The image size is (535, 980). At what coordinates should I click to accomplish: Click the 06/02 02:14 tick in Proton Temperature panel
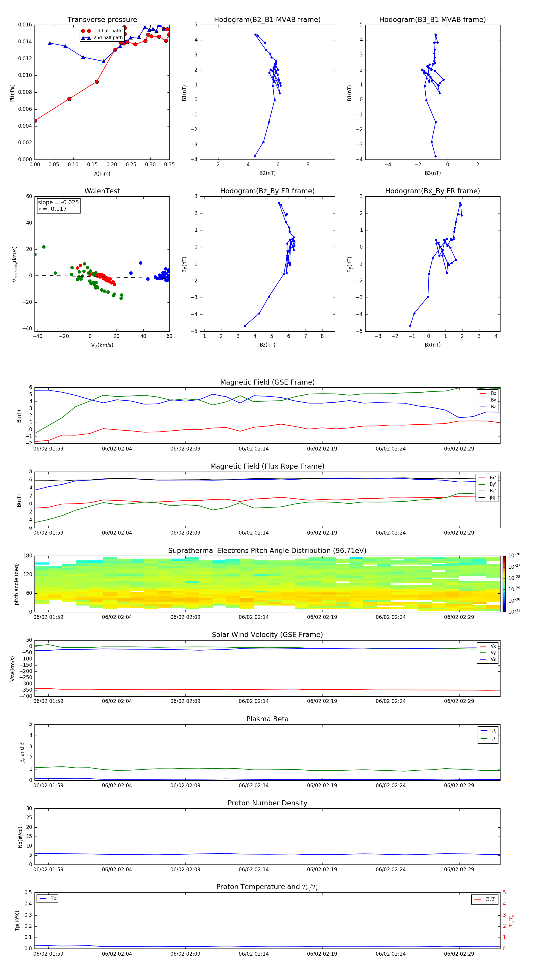tap(254, 954)
